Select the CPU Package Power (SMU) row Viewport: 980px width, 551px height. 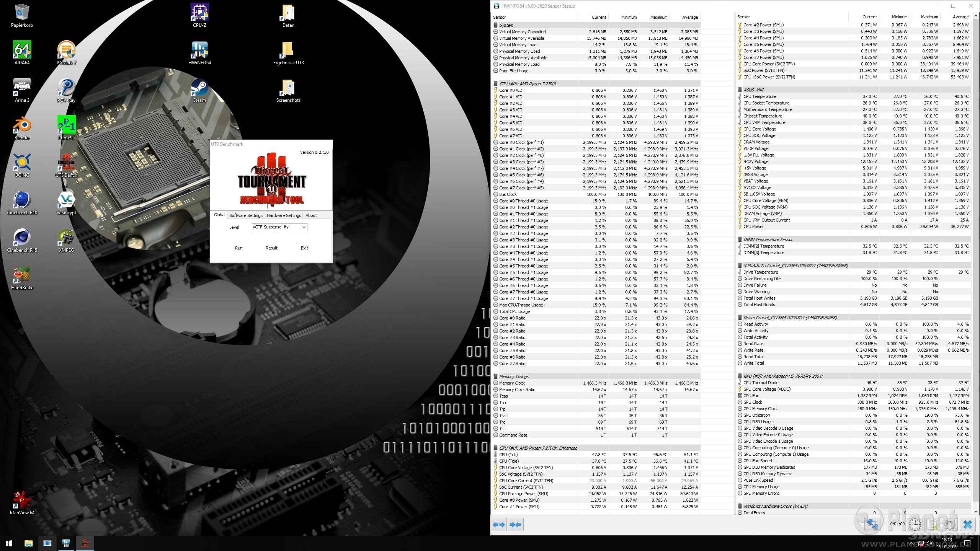tap(596, 494)
